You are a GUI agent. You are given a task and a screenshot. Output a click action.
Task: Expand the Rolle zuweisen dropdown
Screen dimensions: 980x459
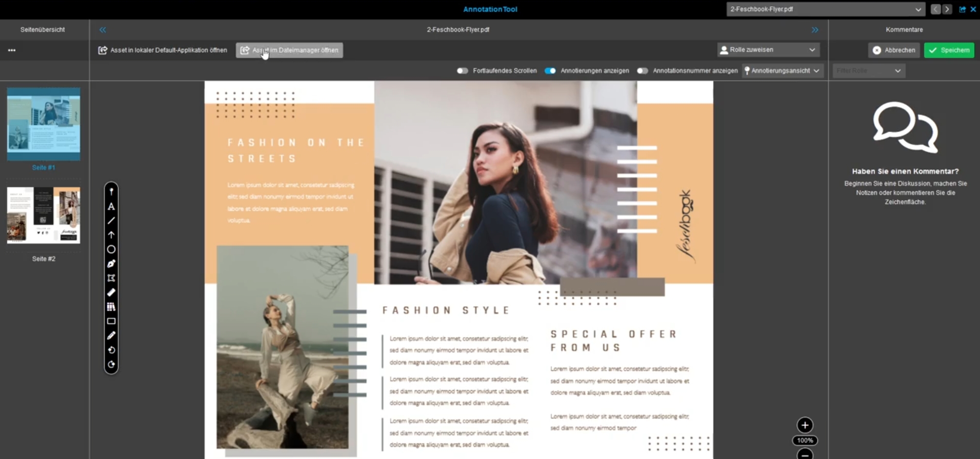(768, 50)
